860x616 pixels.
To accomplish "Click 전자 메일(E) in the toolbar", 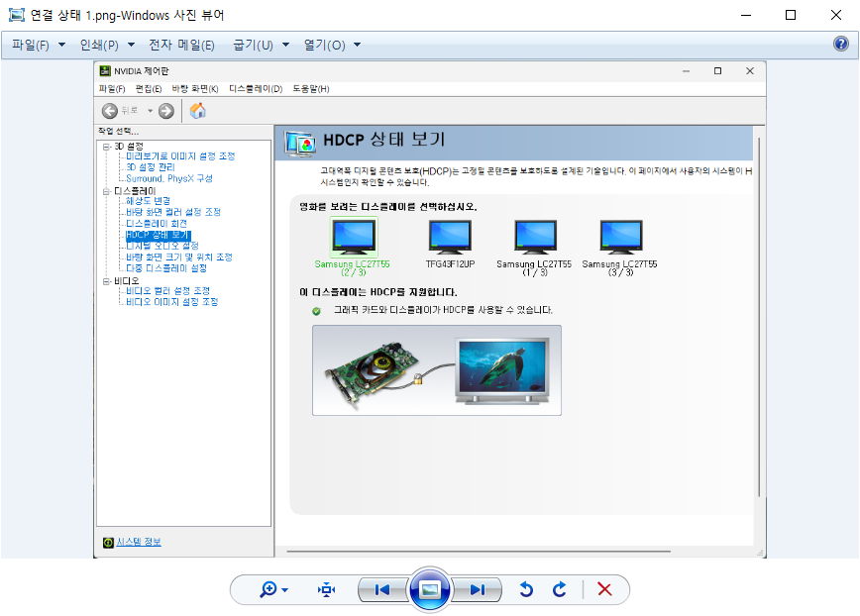I will click(181, 45).
